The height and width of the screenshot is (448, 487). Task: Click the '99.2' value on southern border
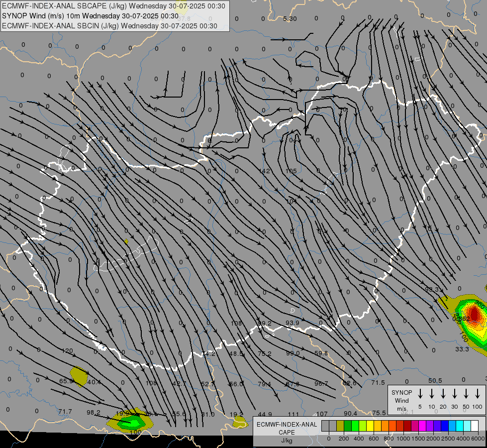(264, 324)
